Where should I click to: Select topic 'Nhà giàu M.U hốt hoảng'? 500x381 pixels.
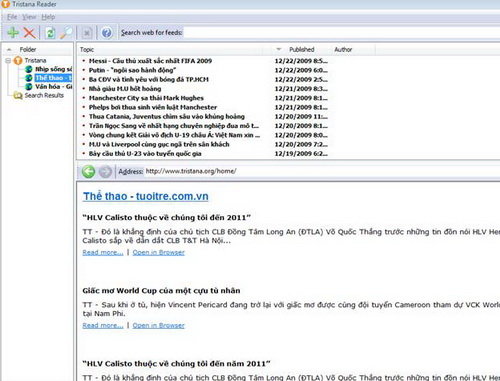[125, 89]
